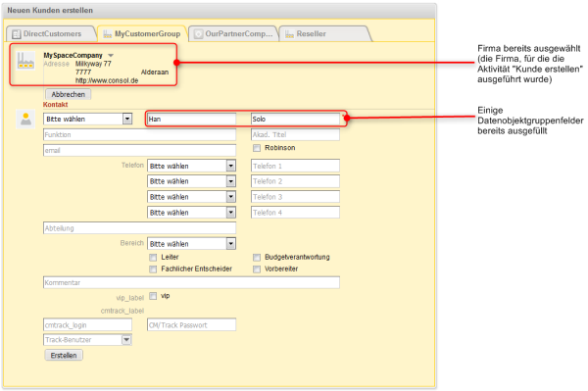The image size is (588, 391).
Task: Click the contact person avatar icon
Action: click(25, 120)
